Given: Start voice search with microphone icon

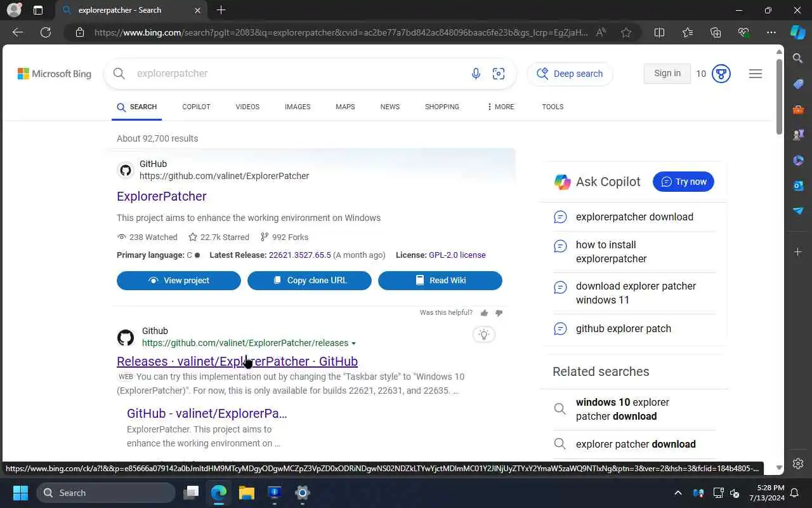Looking at the screenshot, I should click(476, 74).
